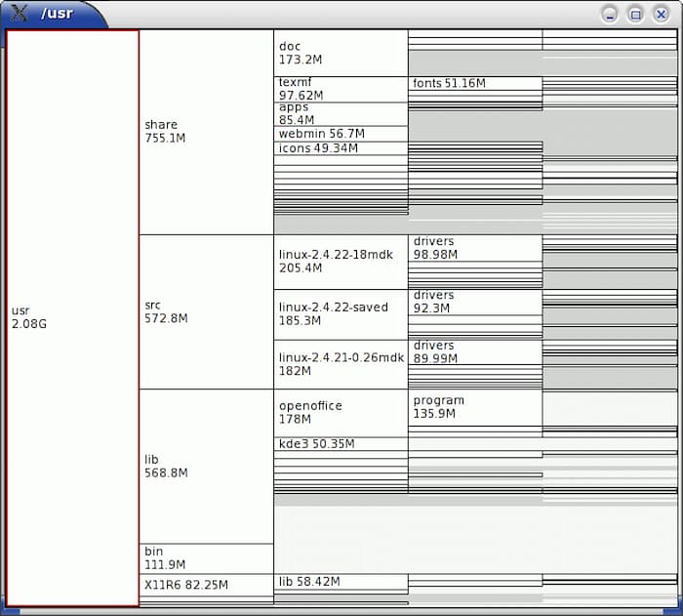
Task: Click the X icon in the title bar
Action: tap(19, 13)
